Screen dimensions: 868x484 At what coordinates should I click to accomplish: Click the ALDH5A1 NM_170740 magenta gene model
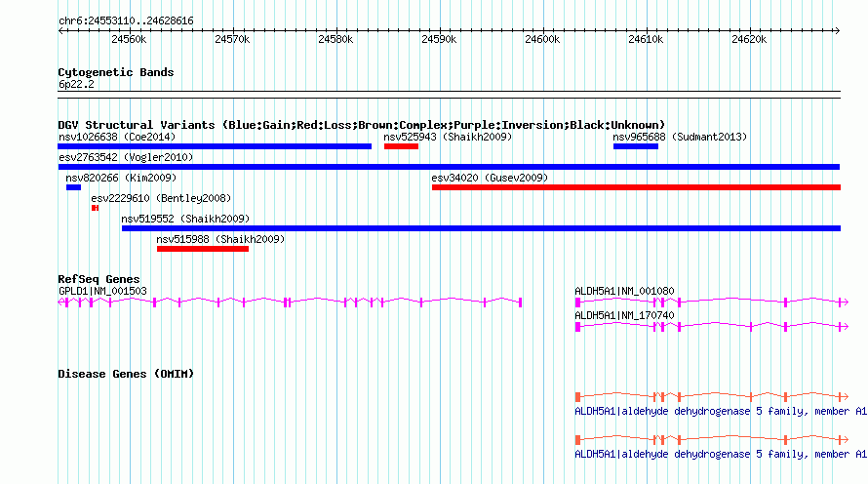point(712,326)
